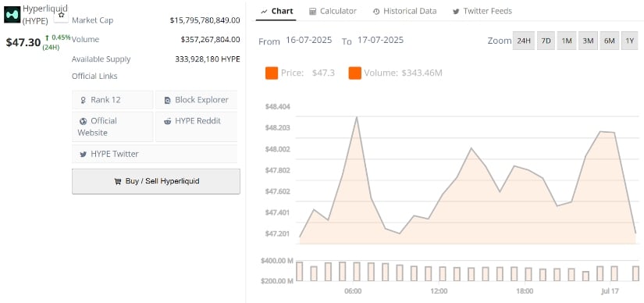Click the globe icon beside Official Website
This screenshot has height=303, width=644.
pos(83,121)
